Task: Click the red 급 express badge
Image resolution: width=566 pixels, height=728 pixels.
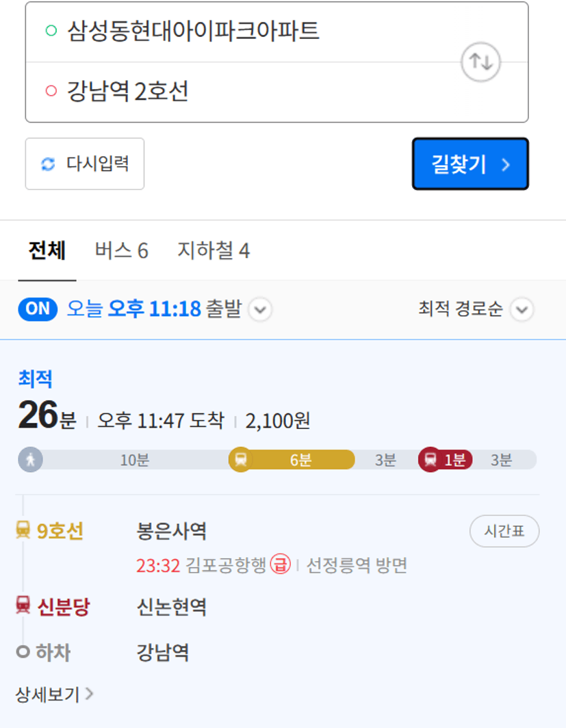Action: point(281,564)
